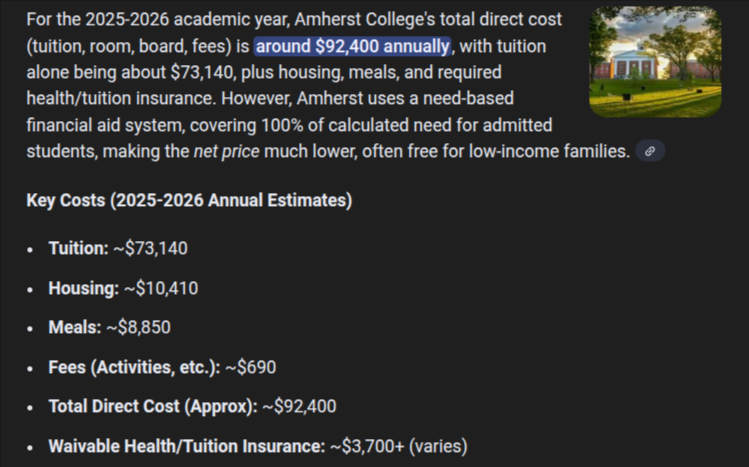Click the 'Meals:' bullet label
749x467 pixels.
point(75,327)
